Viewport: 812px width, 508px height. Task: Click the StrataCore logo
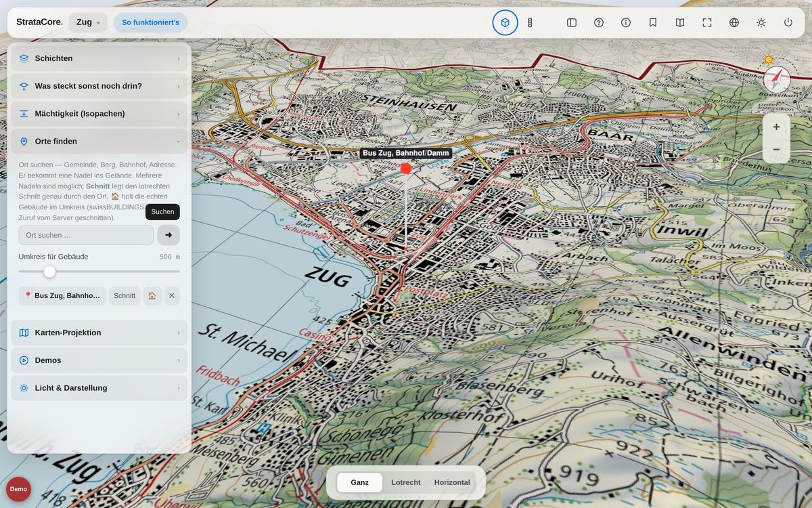pyautogui.click(x=39, y=22)
